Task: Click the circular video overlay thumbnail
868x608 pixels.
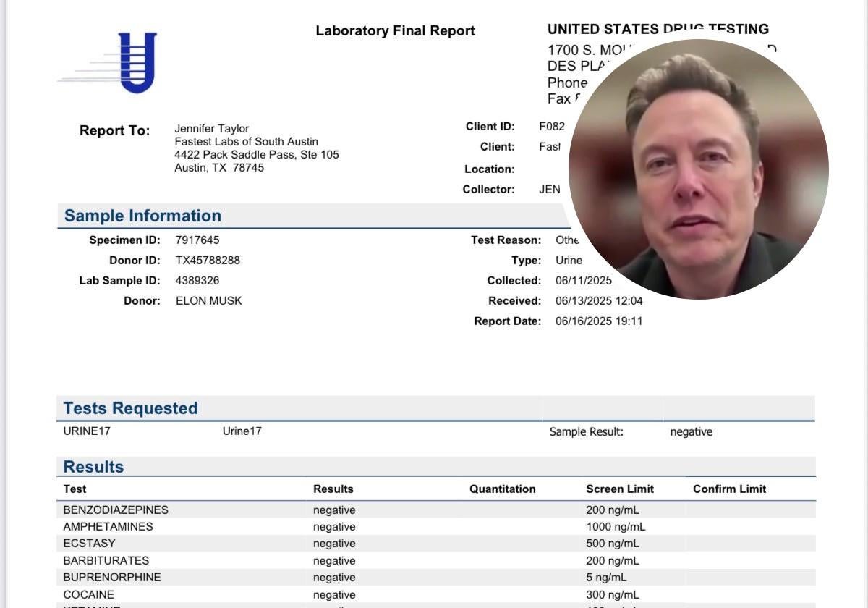Action: (x=699, y=169)
